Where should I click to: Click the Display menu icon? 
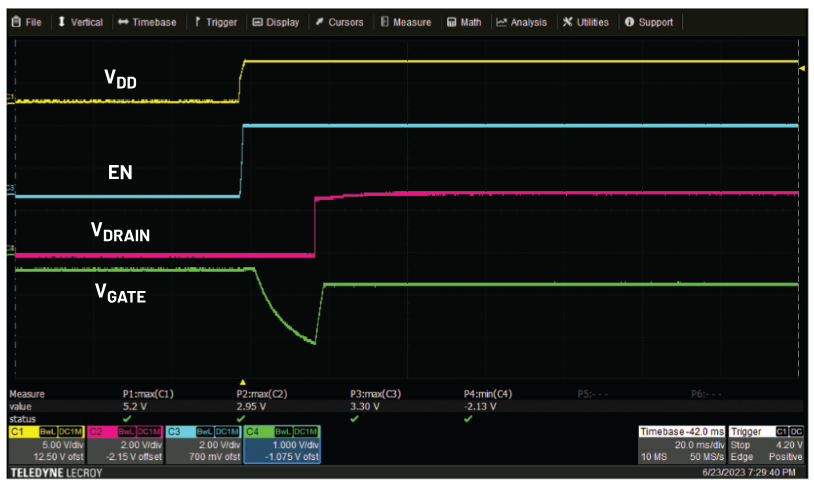pos(258,22)
